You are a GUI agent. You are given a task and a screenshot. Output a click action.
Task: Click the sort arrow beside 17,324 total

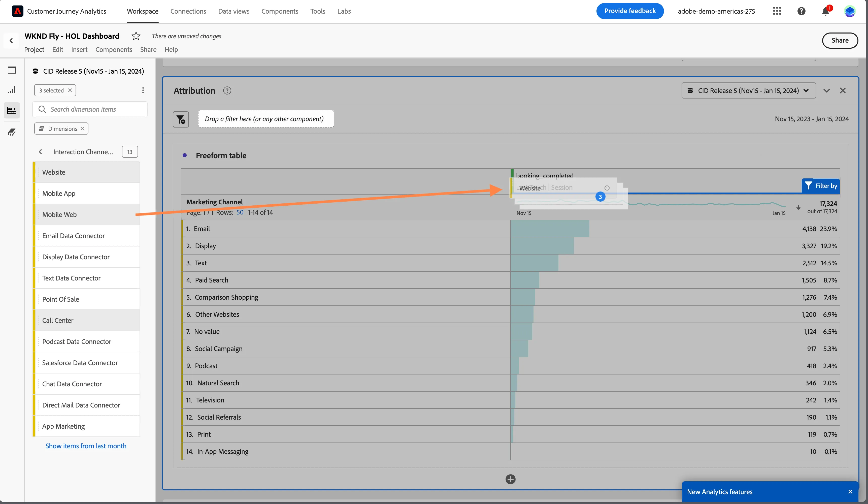pos(798,207)
